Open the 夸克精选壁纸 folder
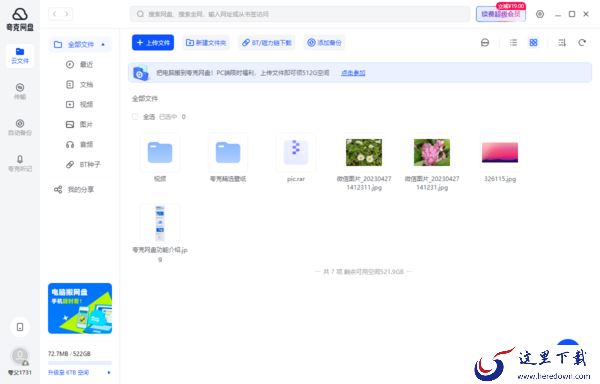Viewport: 600px width, 384px height. (228, 152)
